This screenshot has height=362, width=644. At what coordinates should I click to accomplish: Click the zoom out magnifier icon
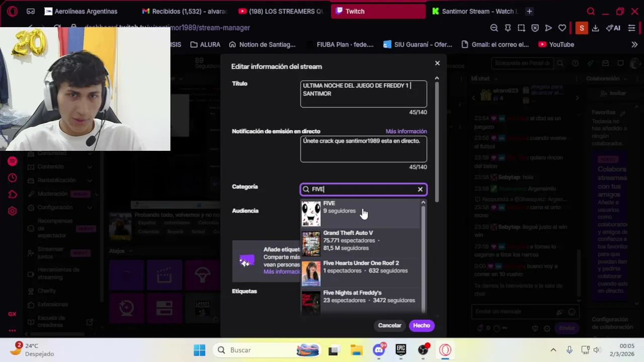coord(494,28)
